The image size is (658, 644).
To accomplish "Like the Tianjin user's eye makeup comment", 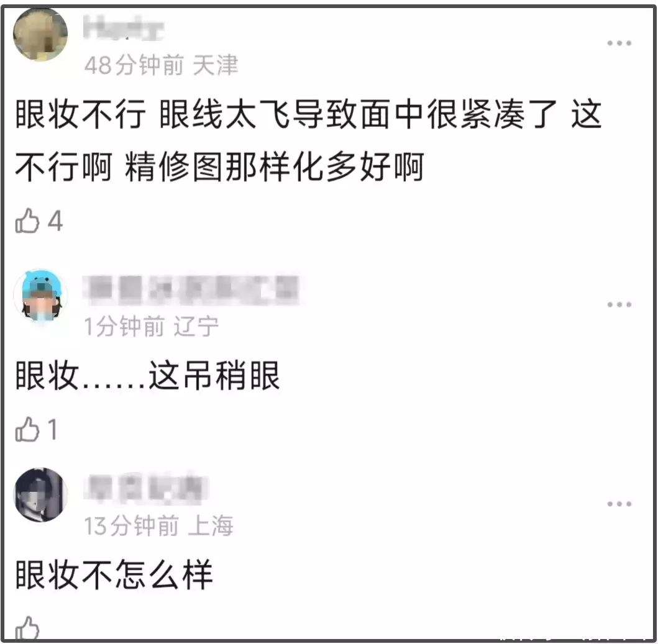I will [x=27, y=220].
